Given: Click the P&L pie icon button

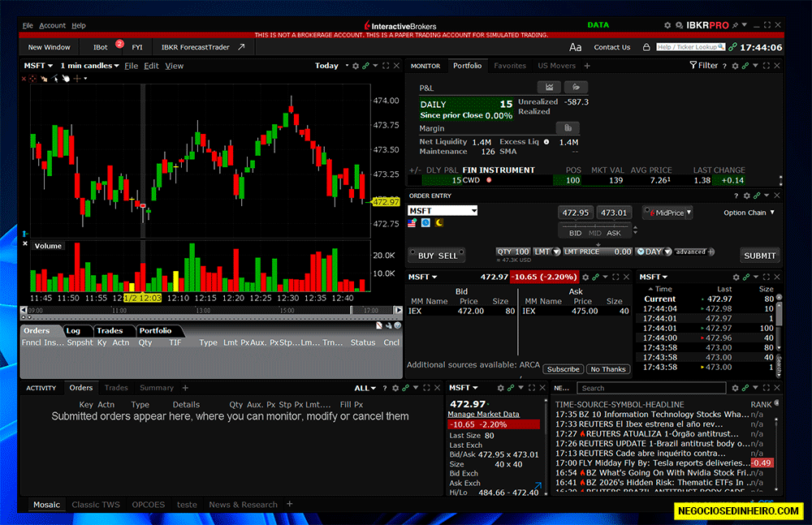Looking at the screenshot, I should click(576, 87).
